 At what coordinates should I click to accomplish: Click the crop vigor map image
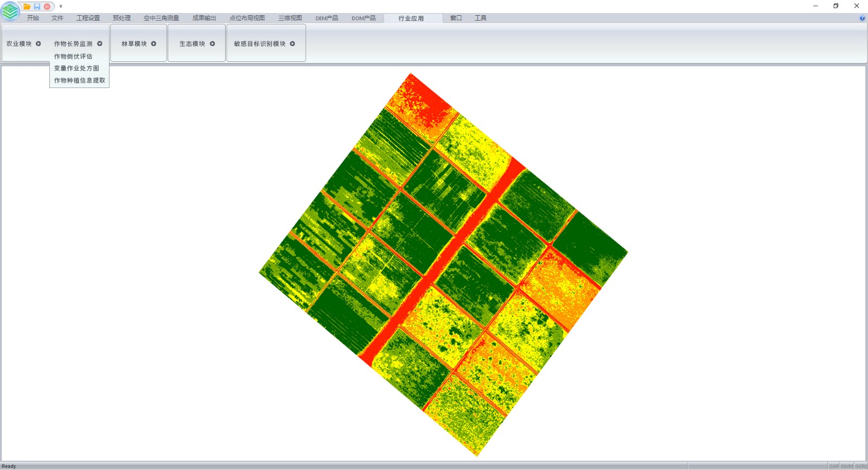pos(443,265)
